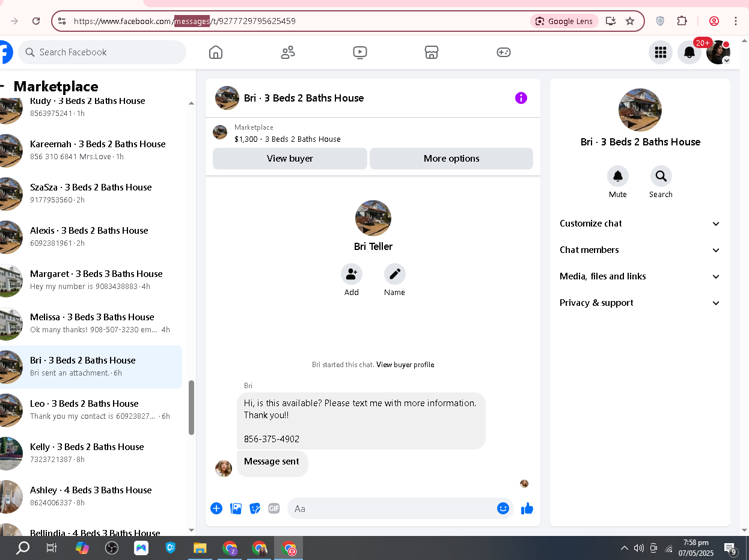Open Kelly's conversation
Image resolution: width=749 pixels, height=560 pixels.
tap(91, 454)
